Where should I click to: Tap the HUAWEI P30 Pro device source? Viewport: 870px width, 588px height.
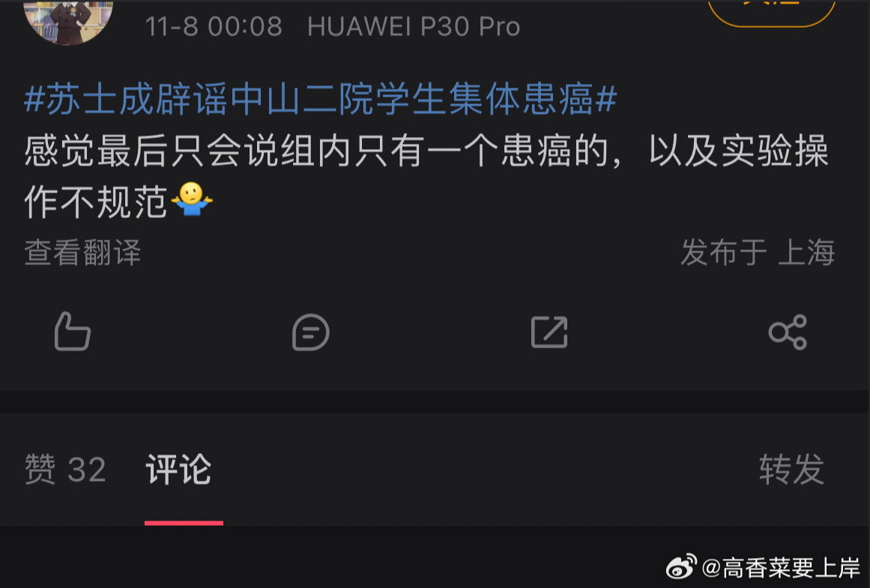[414, 26]
